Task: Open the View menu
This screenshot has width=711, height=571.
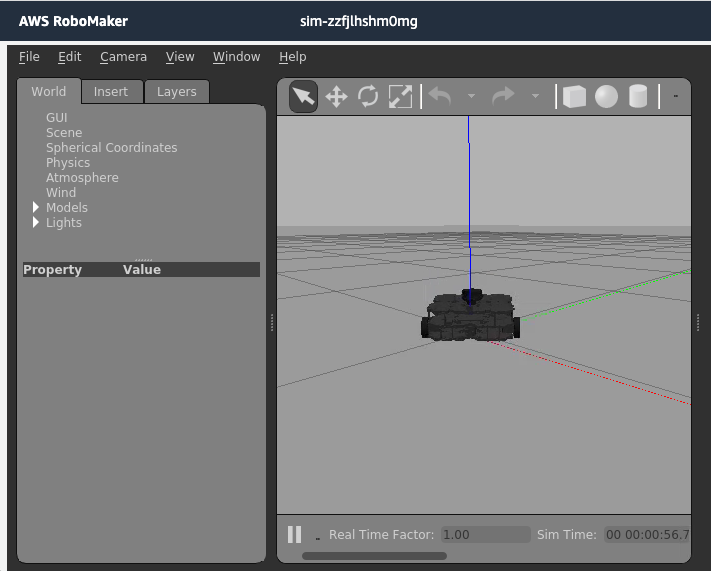Action: (180, 57)
